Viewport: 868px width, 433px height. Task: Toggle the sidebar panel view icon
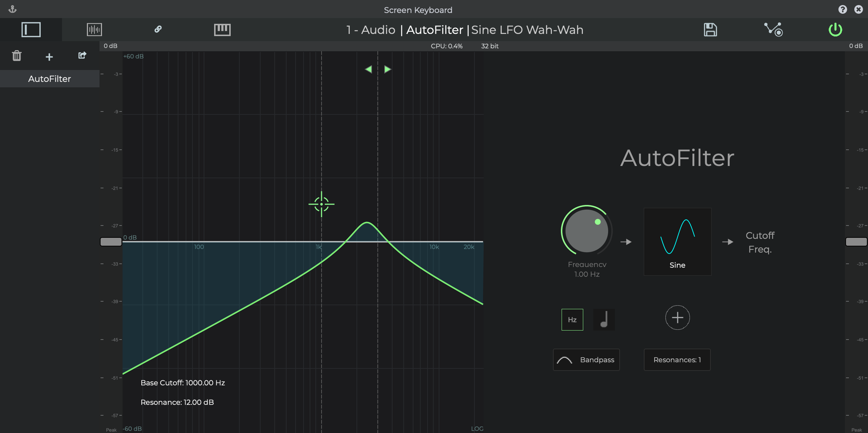click(31, 30)
